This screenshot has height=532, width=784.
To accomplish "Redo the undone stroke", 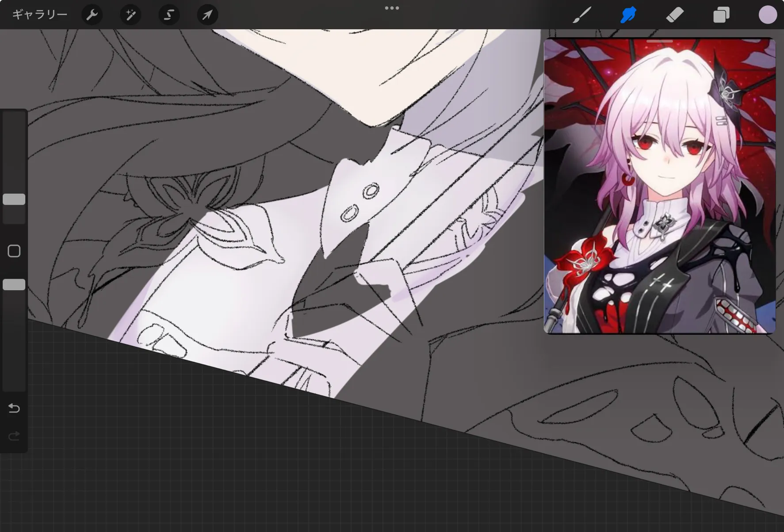I will pos(14,437).
